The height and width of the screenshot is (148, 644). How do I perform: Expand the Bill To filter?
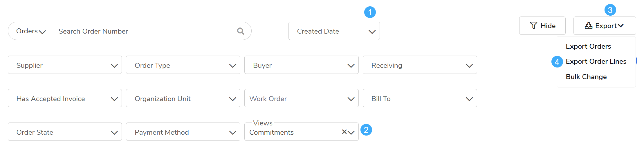(x=420, y=98)
